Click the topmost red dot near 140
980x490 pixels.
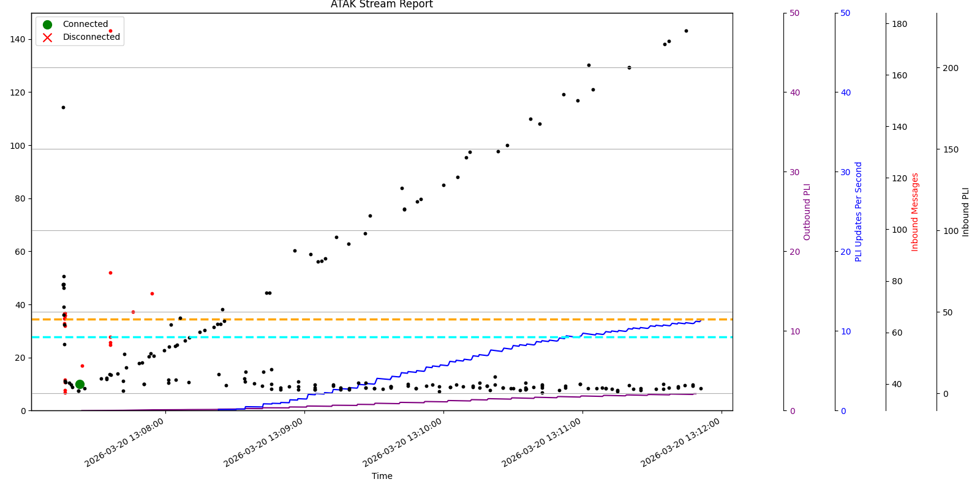coord(110,31)
